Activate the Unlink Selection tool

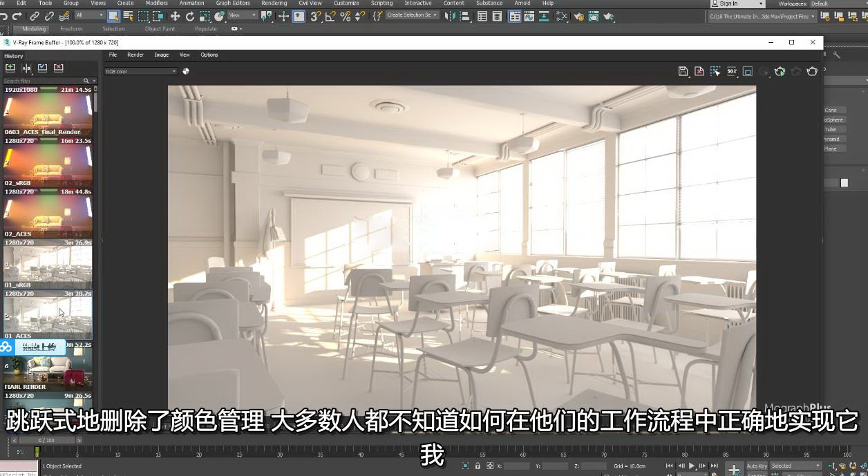click(x=49, y=16)
